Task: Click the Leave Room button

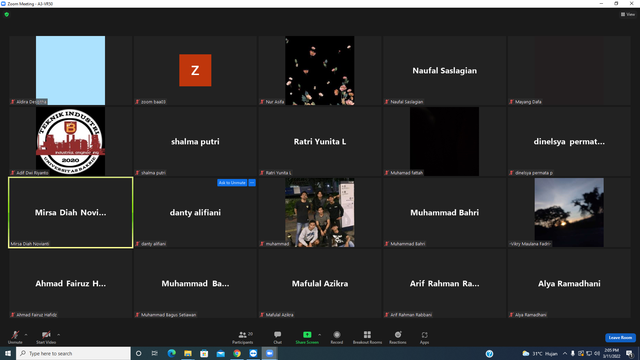Action: pyautogui.click(x=620, y=338)
